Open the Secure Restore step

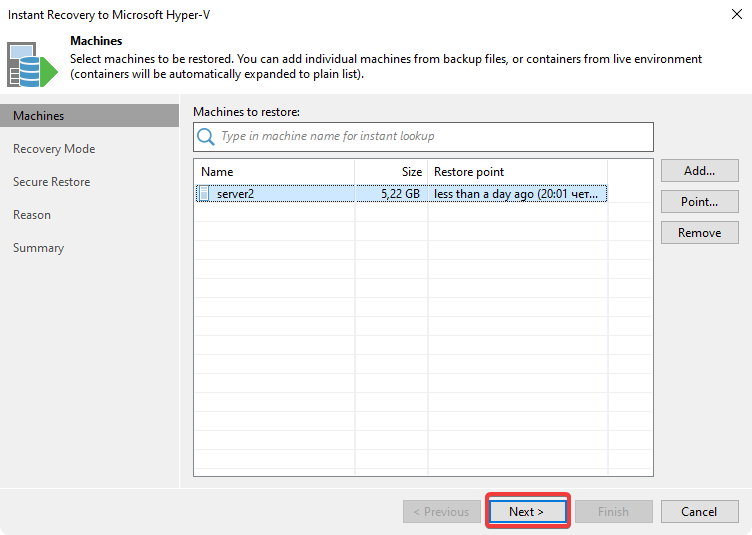click(x=51, y=182)
